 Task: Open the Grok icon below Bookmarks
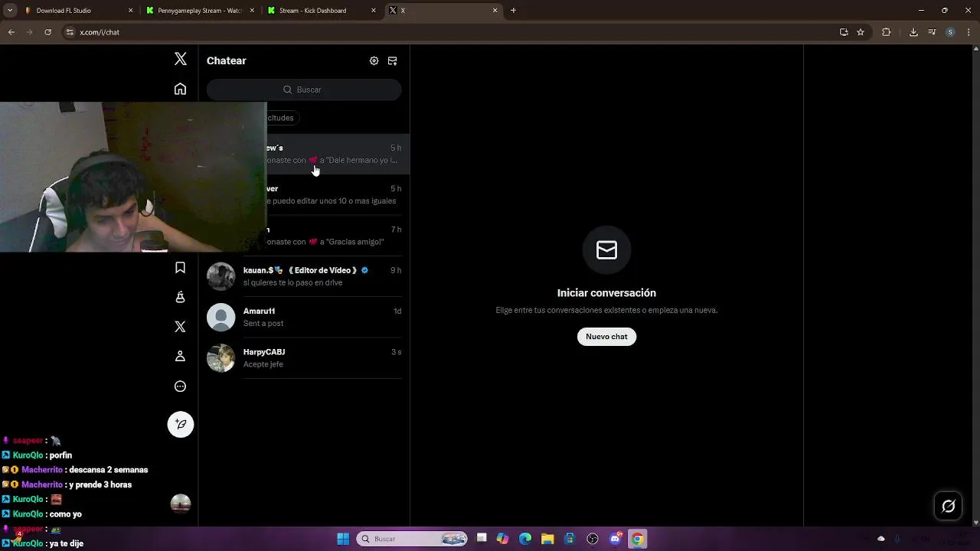pos(180,297)
